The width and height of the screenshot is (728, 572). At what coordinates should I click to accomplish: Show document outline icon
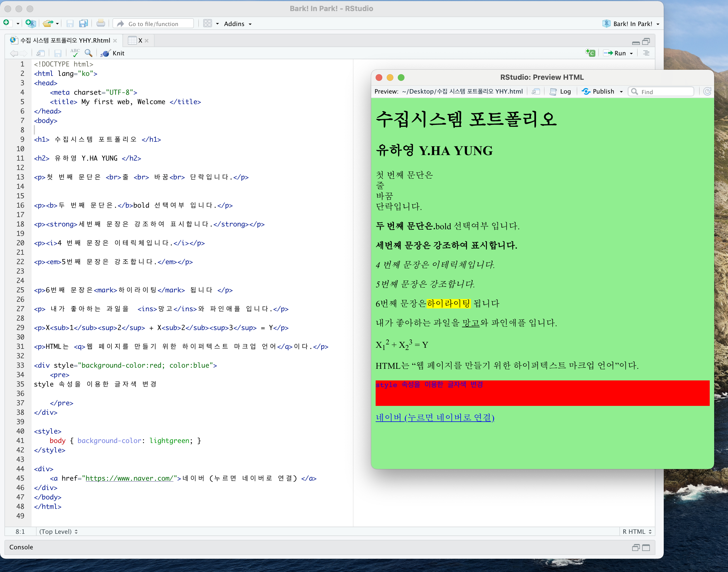click(646, 53)
